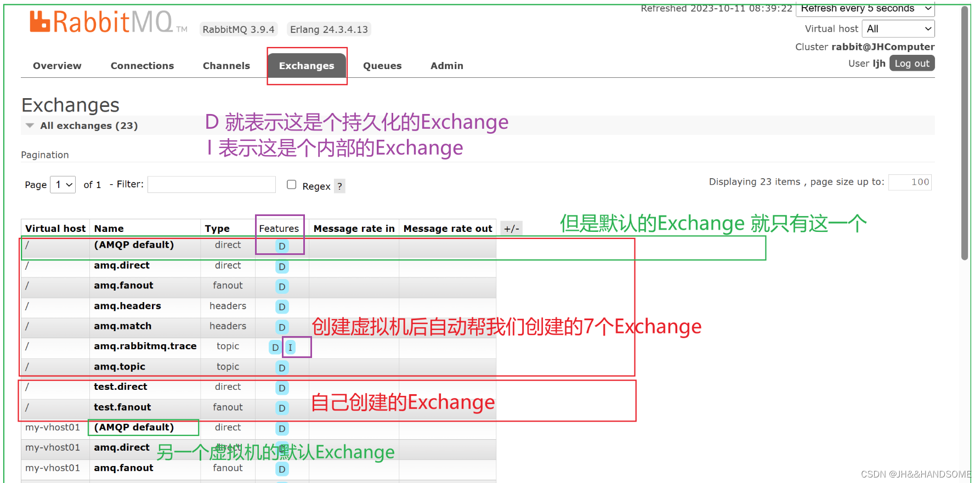Click the D badge on amq.topic row
980x483 pixels.
282,368
